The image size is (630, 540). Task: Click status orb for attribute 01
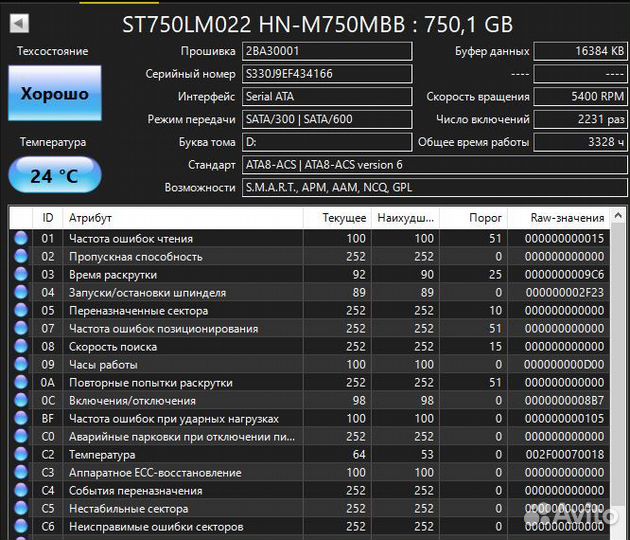(21, 238)
